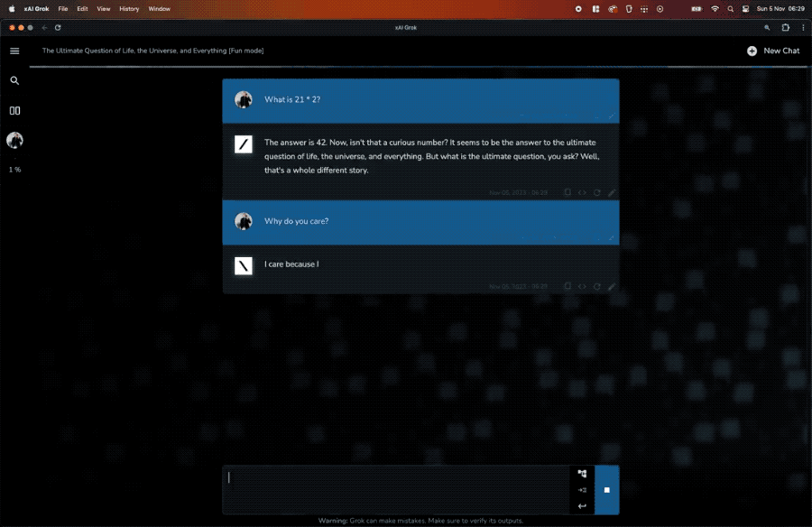Viewport: 812px width, 527px height.
Task: Stop the currently generating response
Action: coord(606,490)
